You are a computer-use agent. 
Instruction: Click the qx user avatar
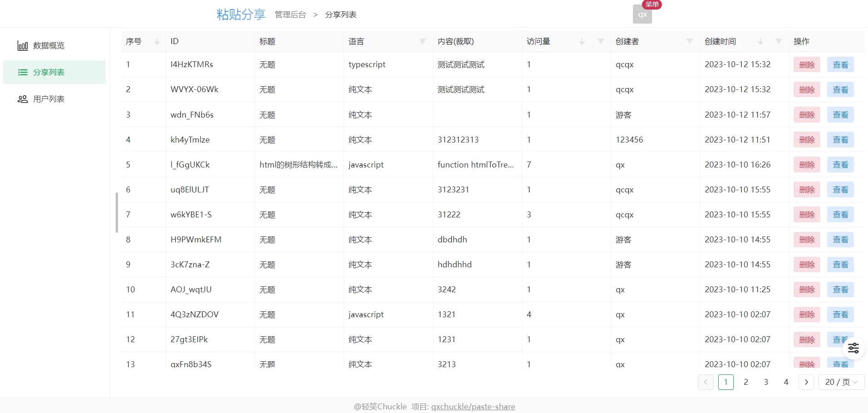point(642,15)
